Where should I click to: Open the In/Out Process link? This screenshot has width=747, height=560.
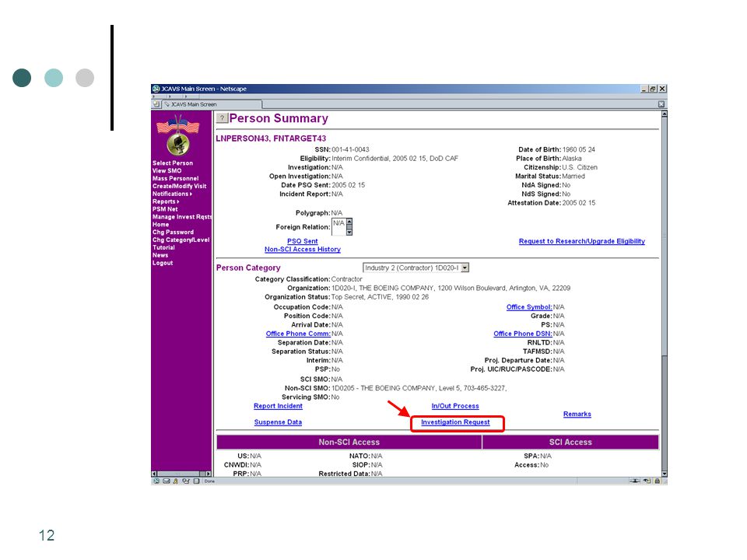(455, 406)
